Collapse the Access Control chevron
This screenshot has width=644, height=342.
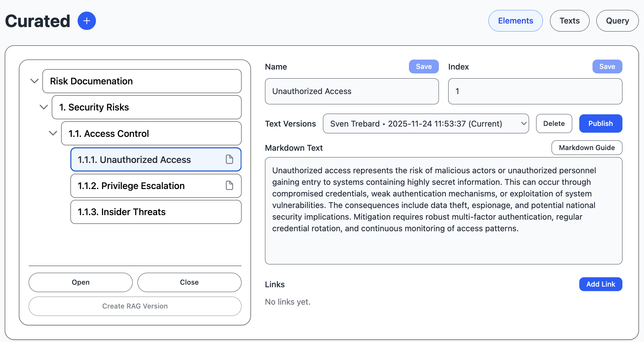(53, 133)
